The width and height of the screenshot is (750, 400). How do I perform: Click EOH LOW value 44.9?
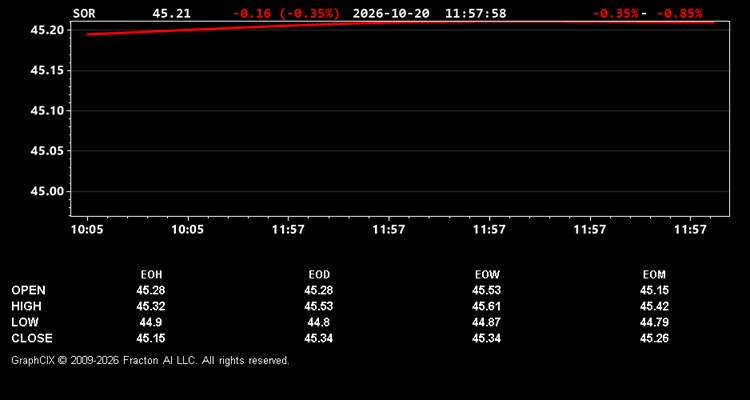[151, 322]
